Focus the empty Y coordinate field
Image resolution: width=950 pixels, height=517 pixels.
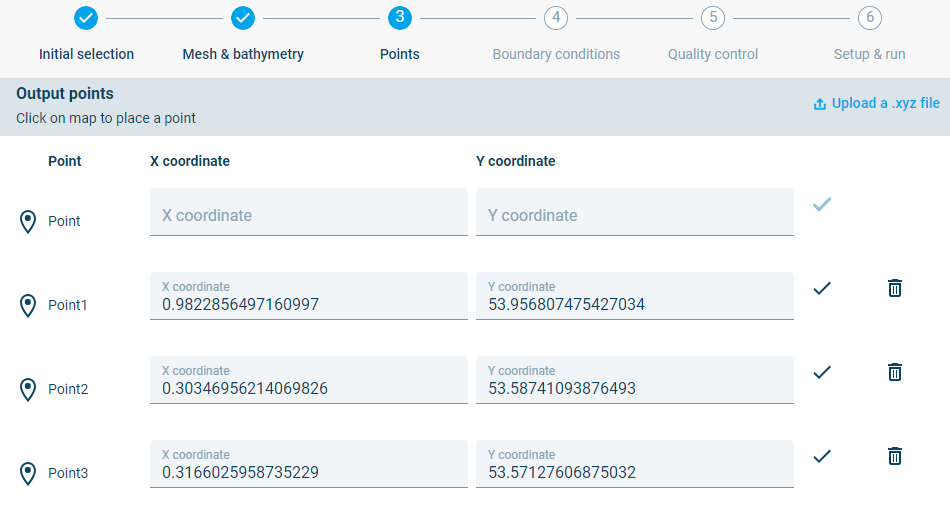tap(634, 215)
